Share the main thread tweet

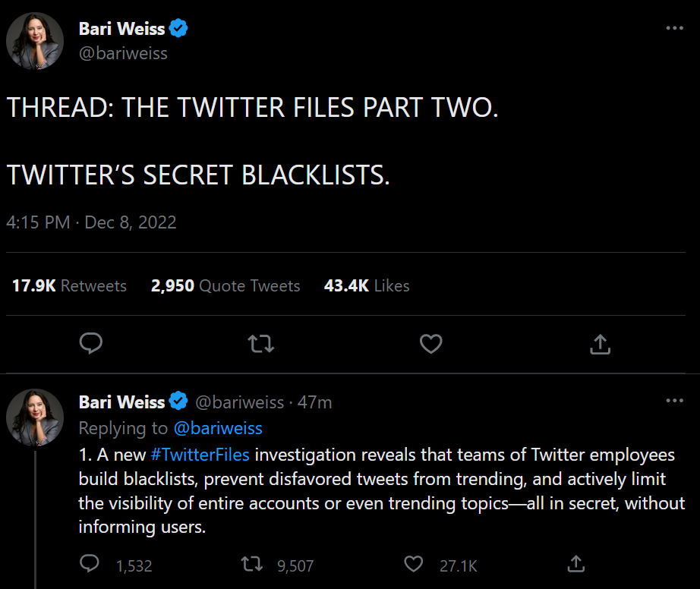[600, 345]
